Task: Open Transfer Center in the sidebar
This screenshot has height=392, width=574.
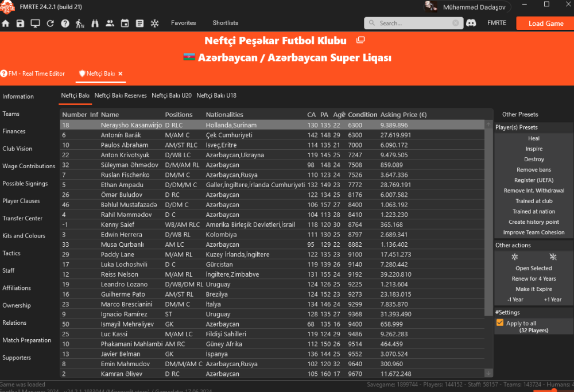Action: tap(22, 218)
